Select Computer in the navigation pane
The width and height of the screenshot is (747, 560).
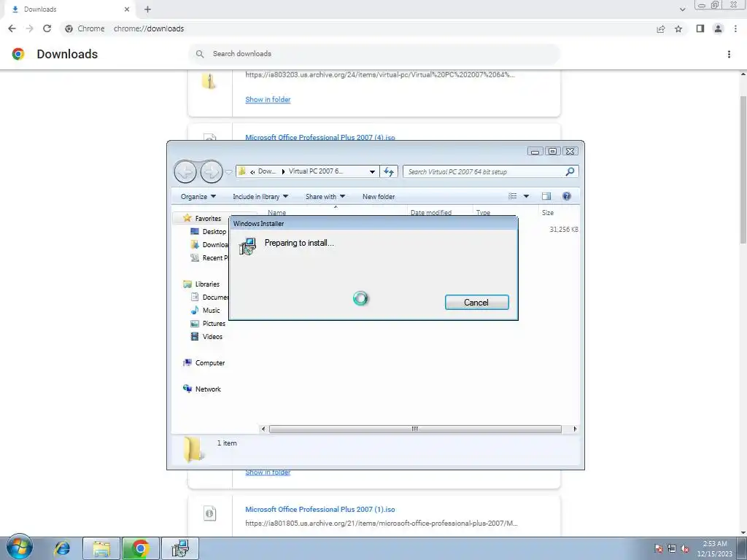[x=204, y=363]
